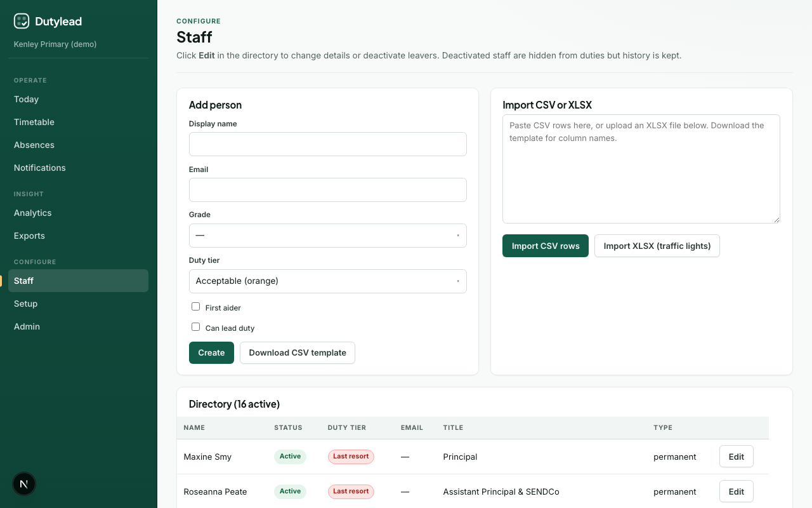Open the Exports page
Viewport: 812px width, 508px height.
tap(78, 236)
